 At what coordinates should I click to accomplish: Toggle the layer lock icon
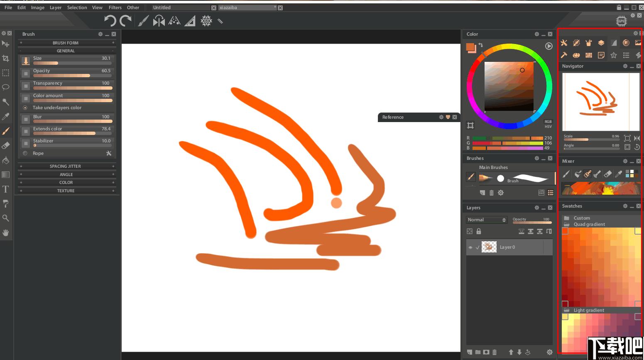coord(479,231)
